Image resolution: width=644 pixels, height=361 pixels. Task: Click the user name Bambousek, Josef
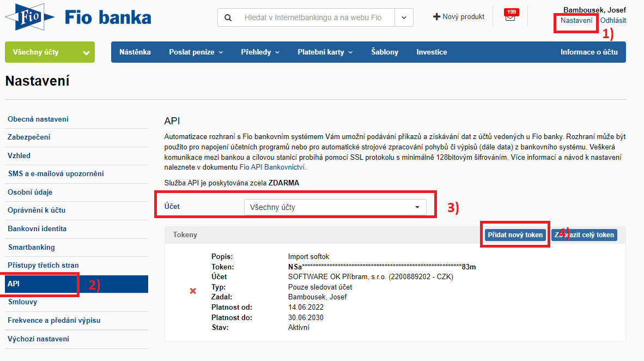click(594, 10)
